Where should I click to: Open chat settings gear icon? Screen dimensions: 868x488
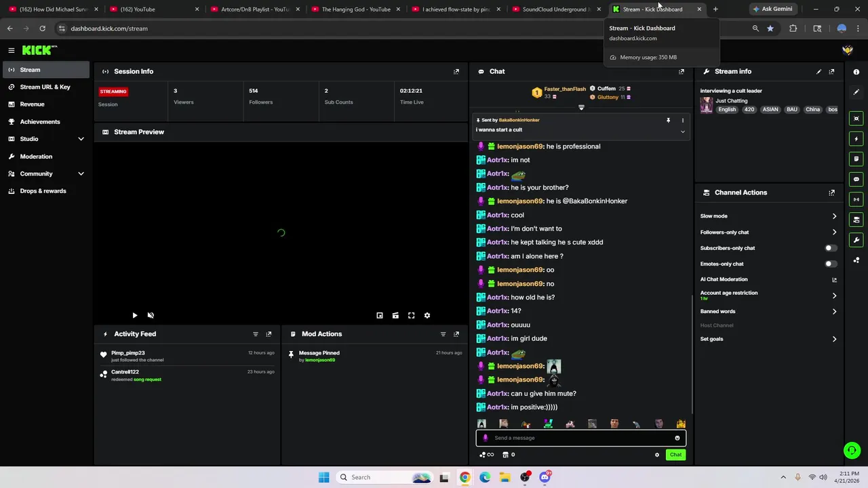[657, 455]
